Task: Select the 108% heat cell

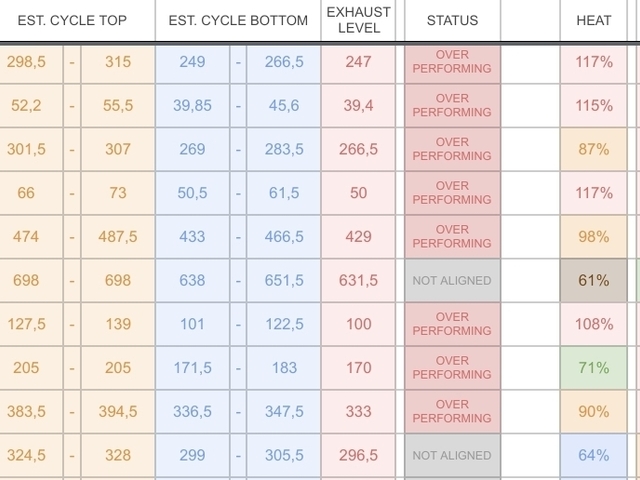Action: coord(593,324)
